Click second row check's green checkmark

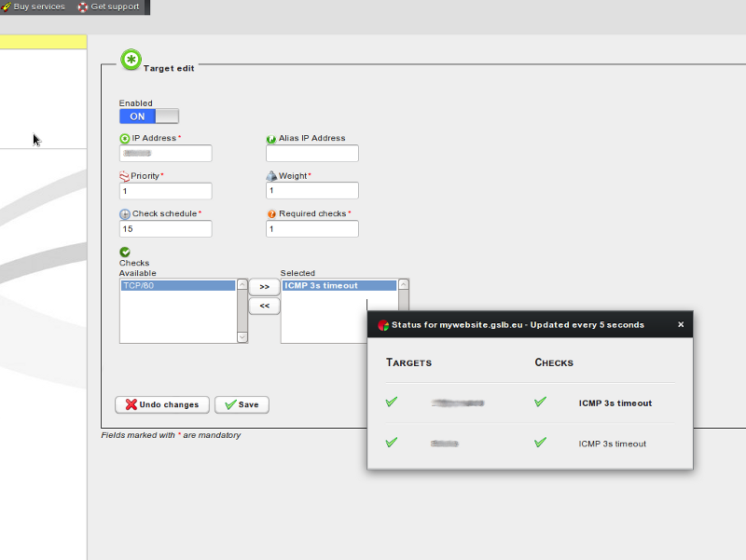(x=541, y=443)
